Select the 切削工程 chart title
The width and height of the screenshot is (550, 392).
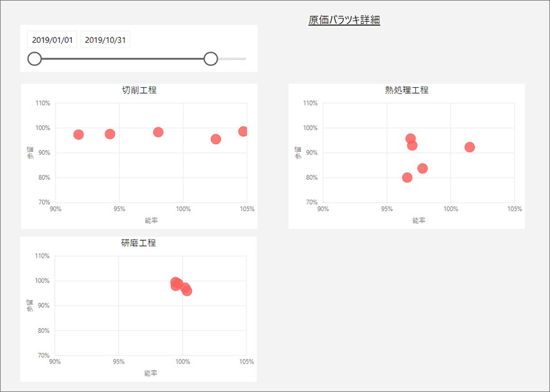(x=139, y=90)
